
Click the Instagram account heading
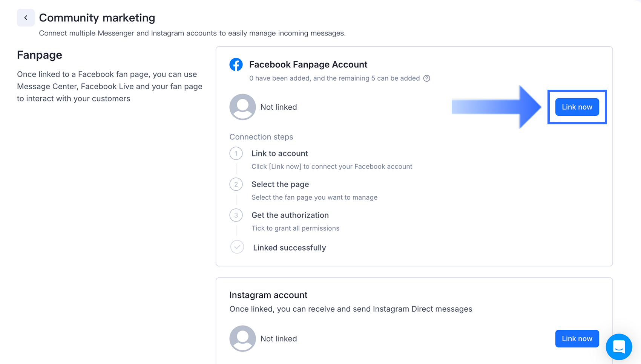[268, 295]
